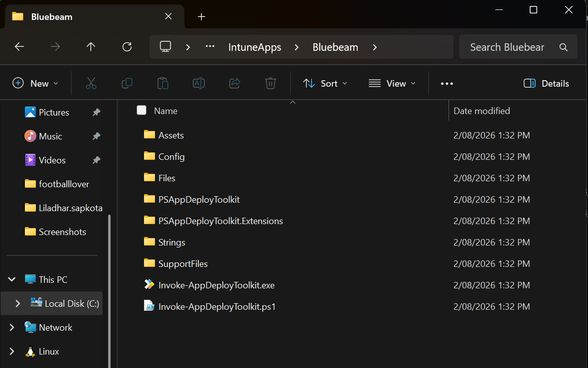Viewport: 588px width, 368px height.
Task: Open the Sort dropdown menu
Action: 325,84
